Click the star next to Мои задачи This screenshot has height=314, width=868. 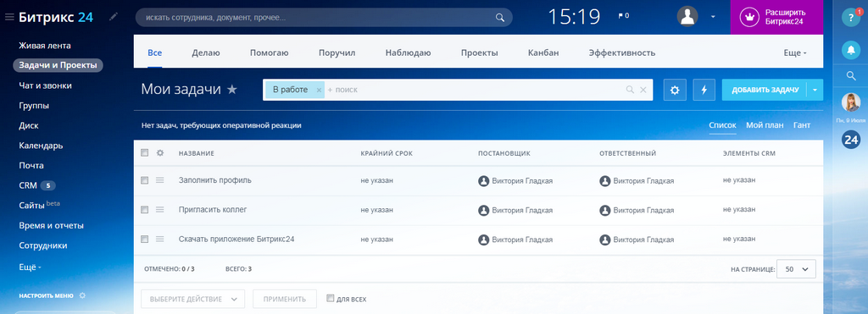click(232, 89)
